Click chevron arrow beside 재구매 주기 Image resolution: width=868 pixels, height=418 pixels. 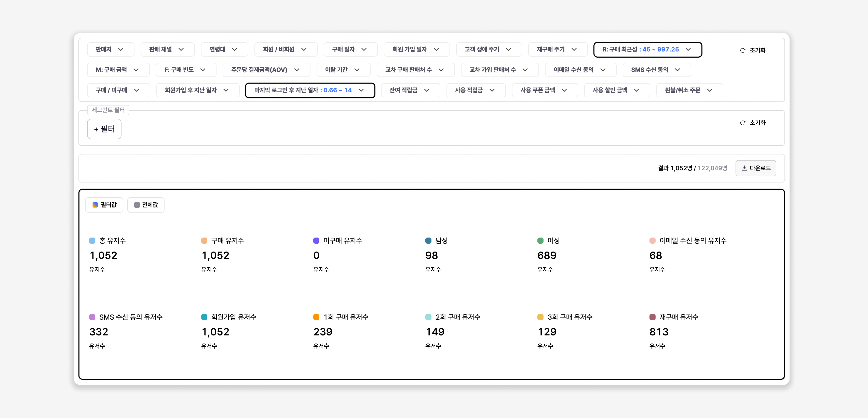574,49
